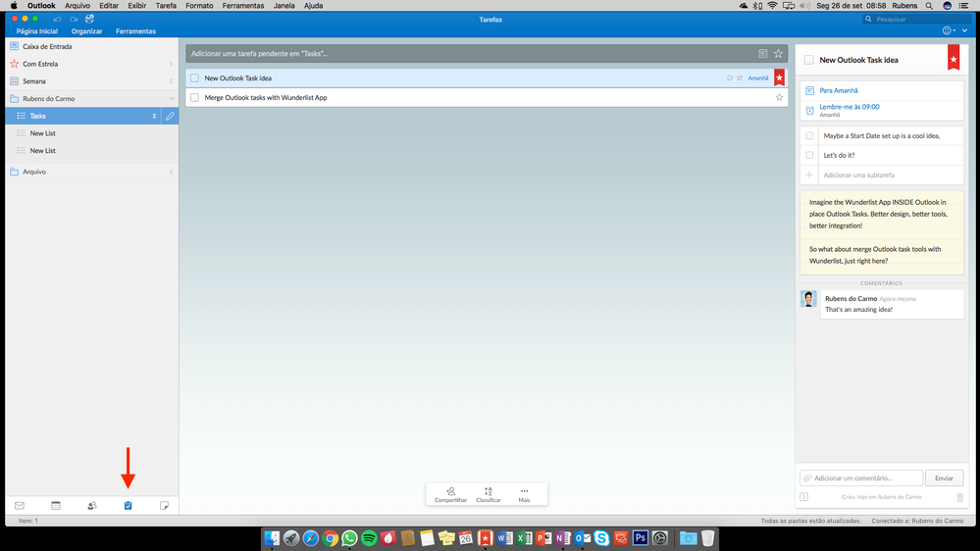Open the Arquivo menu in menu bar
The height and width of the screenshot is (551, 980).
(77, 6)
